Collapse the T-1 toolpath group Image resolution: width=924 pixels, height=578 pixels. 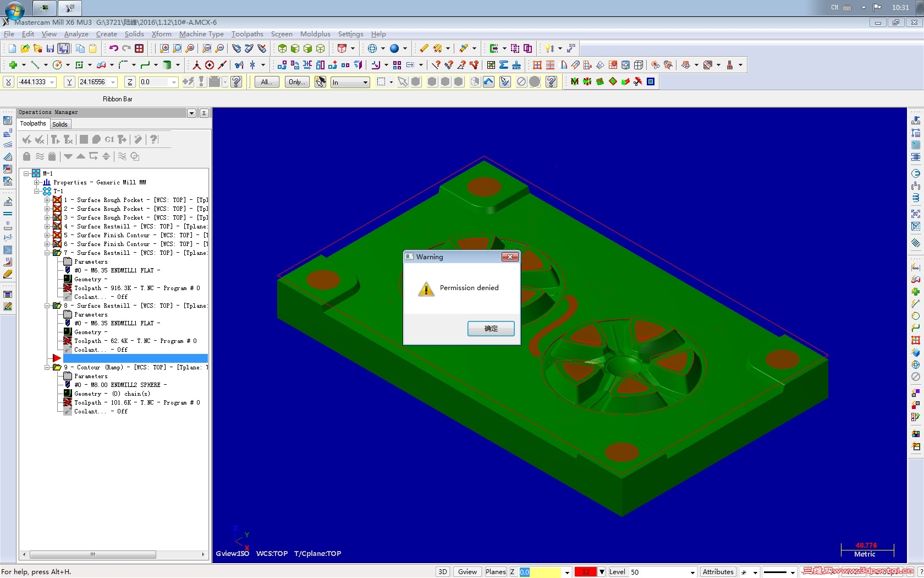point(37,191)
